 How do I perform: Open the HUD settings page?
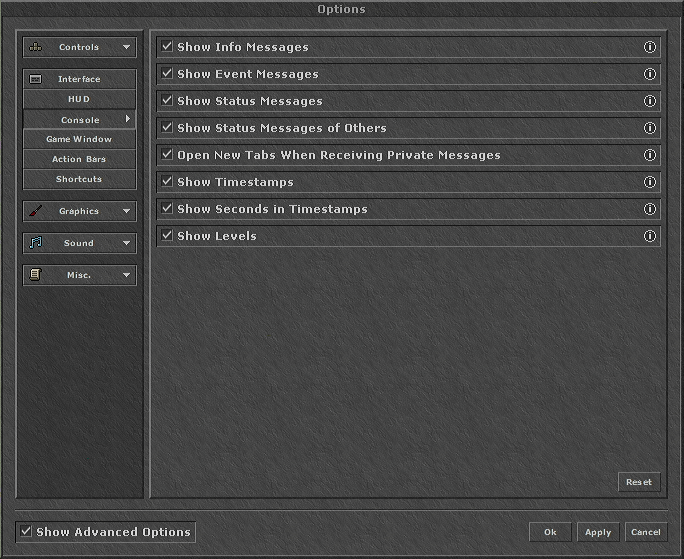point(79,99)
